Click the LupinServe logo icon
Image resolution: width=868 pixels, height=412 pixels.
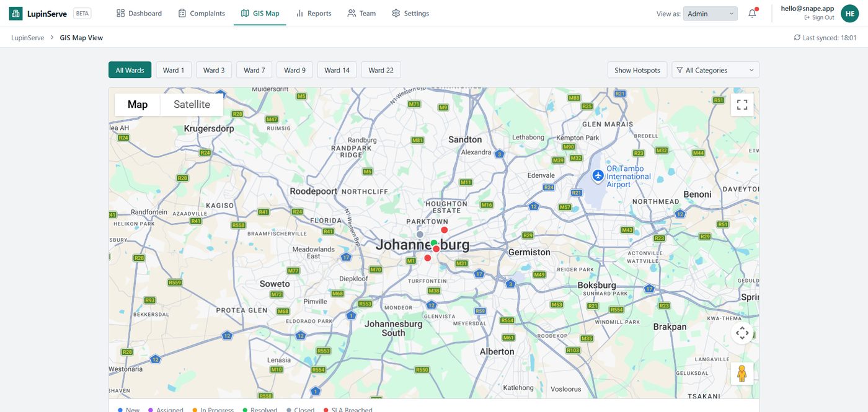coord(16,13)
